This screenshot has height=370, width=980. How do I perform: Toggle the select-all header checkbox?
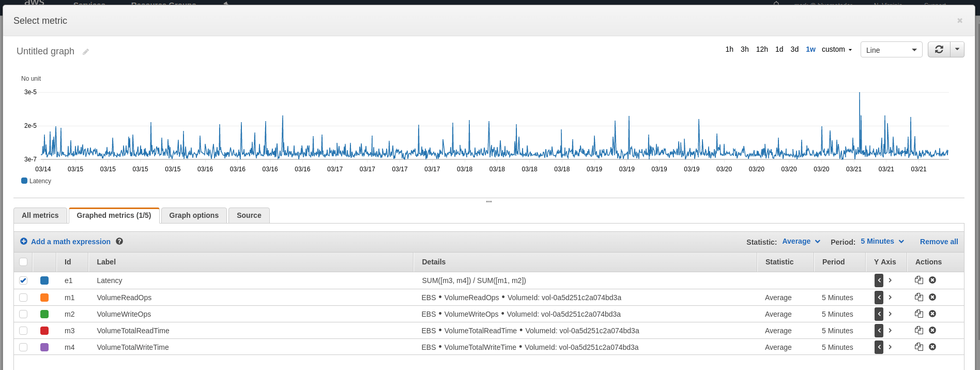[23, 262]
